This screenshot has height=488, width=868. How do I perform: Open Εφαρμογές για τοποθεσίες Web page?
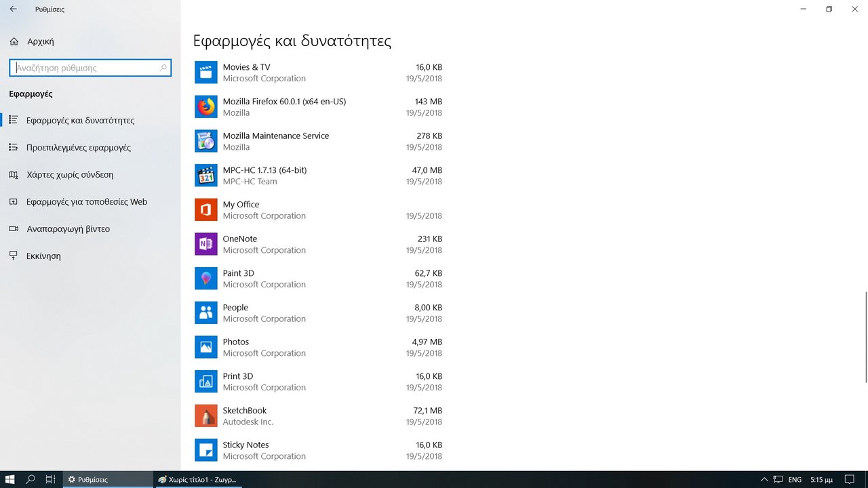point(90,201)
